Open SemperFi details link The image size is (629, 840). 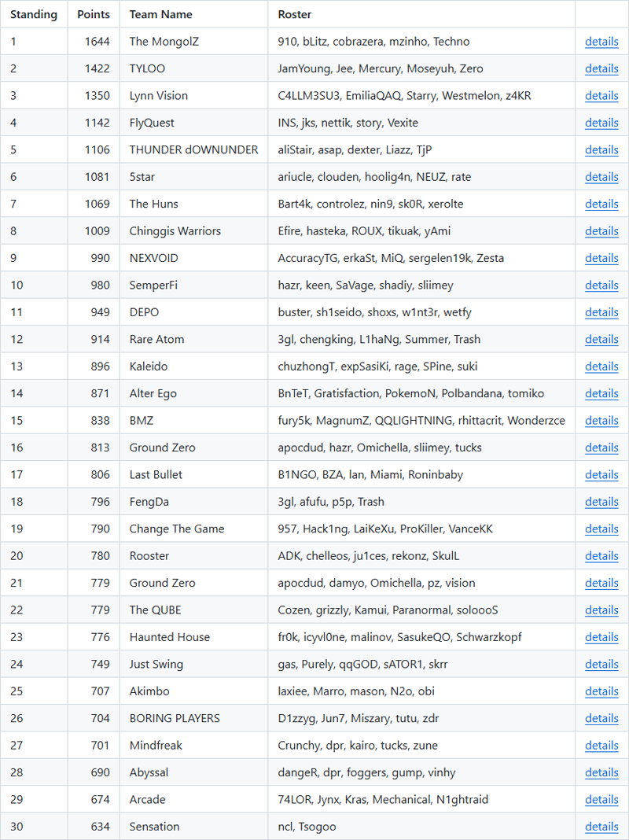coord(601,285)
